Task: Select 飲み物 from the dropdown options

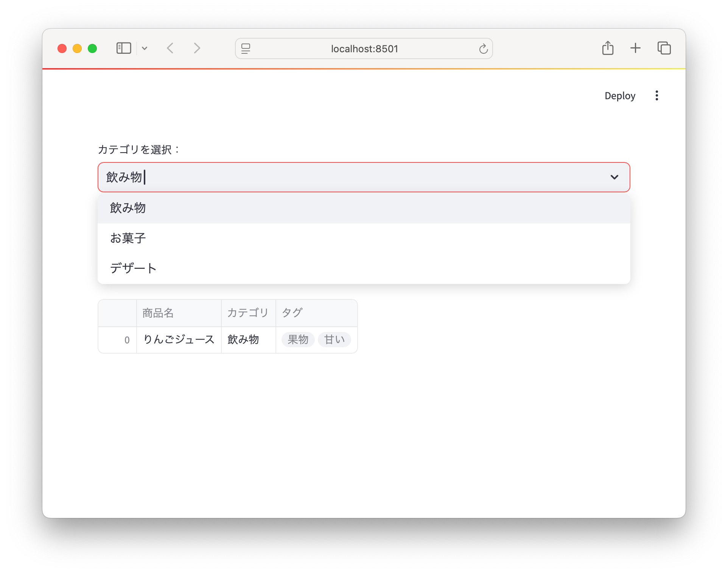Action: (x=128, y=207)
